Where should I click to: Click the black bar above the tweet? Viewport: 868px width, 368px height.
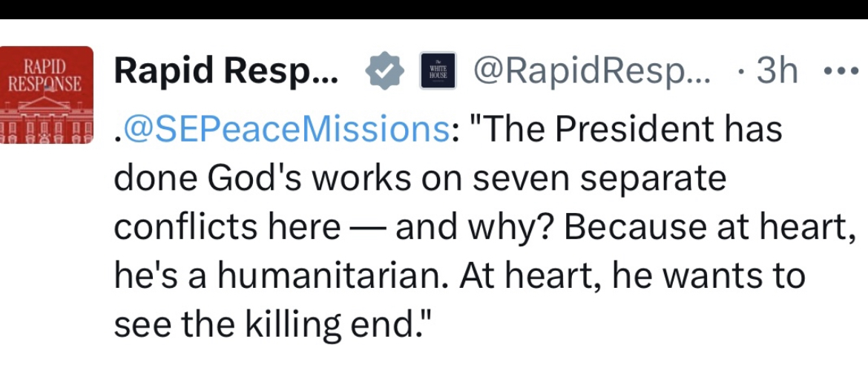pyautogui.click(x=434, y=9)
